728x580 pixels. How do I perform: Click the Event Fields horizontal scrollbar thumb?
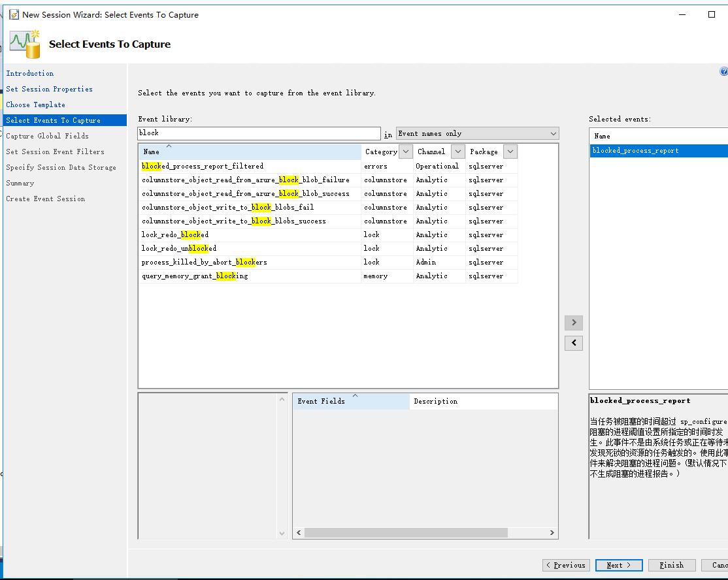tap(406, 533)
